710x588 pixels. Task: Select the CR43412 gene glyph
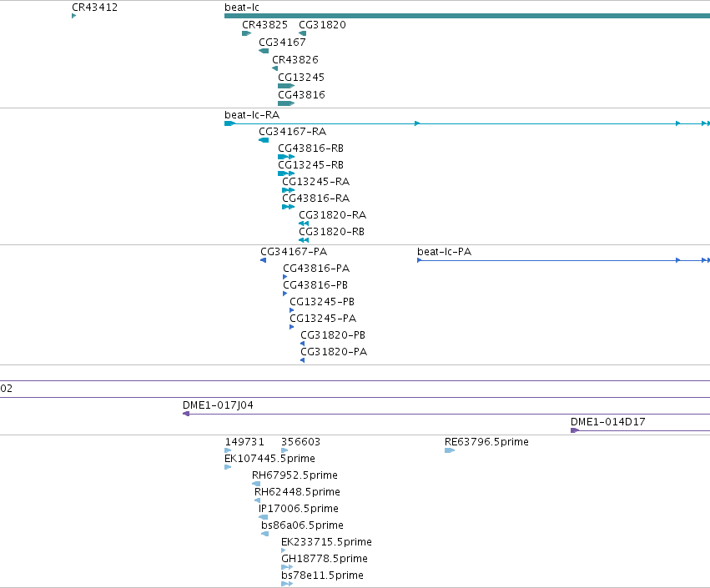(x=73, y=17)
